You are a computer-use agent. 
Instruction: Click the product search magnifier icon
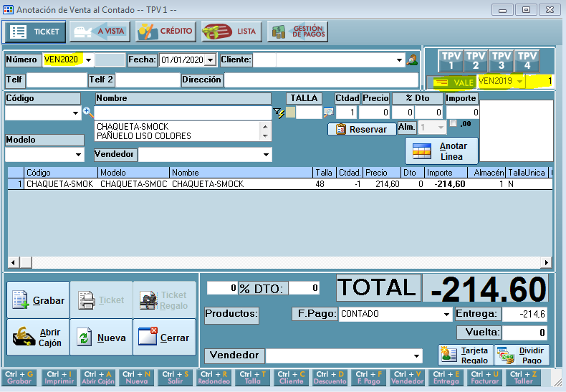(x=87, y=112)
